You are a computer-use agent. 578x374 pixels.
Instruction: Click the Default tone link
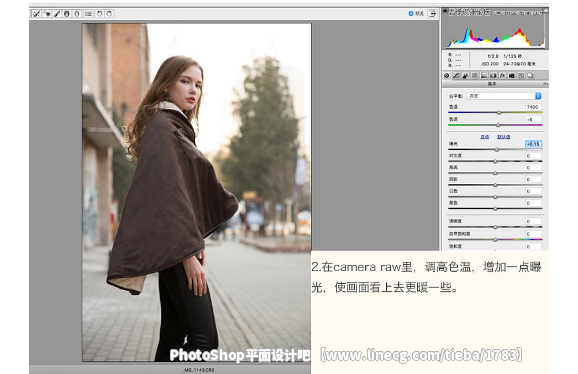pyautogui.click(x=504, y=137)
